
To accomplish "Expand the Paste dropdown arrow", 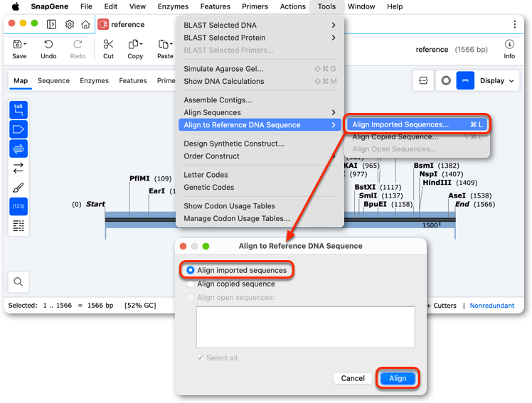I will 171,44.
